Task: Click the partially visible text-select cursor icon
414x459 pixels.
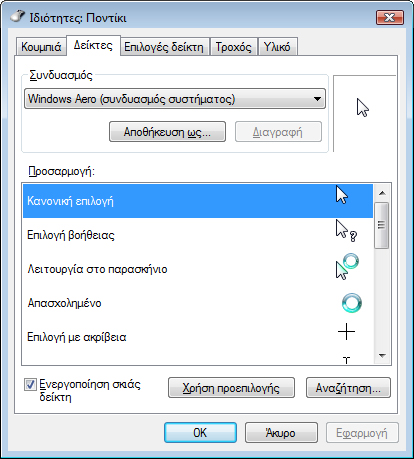Action: tap(347, 360)
